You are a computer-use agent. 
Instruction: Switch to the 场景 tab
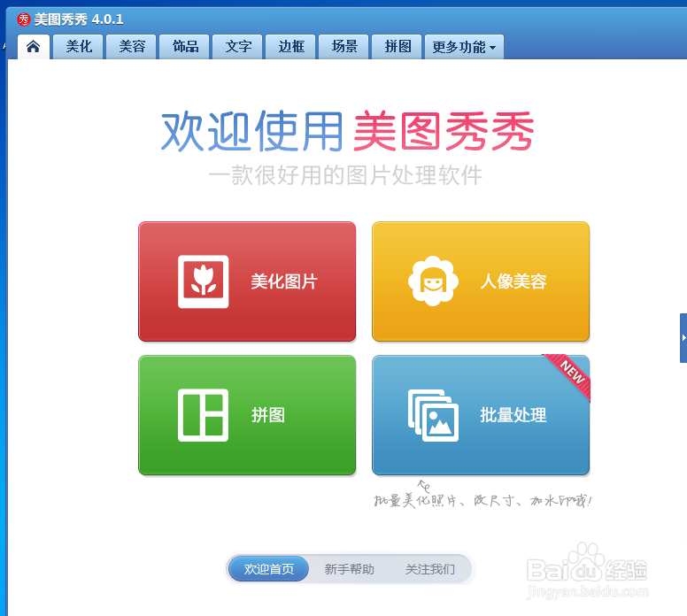[x=343, y=46]
